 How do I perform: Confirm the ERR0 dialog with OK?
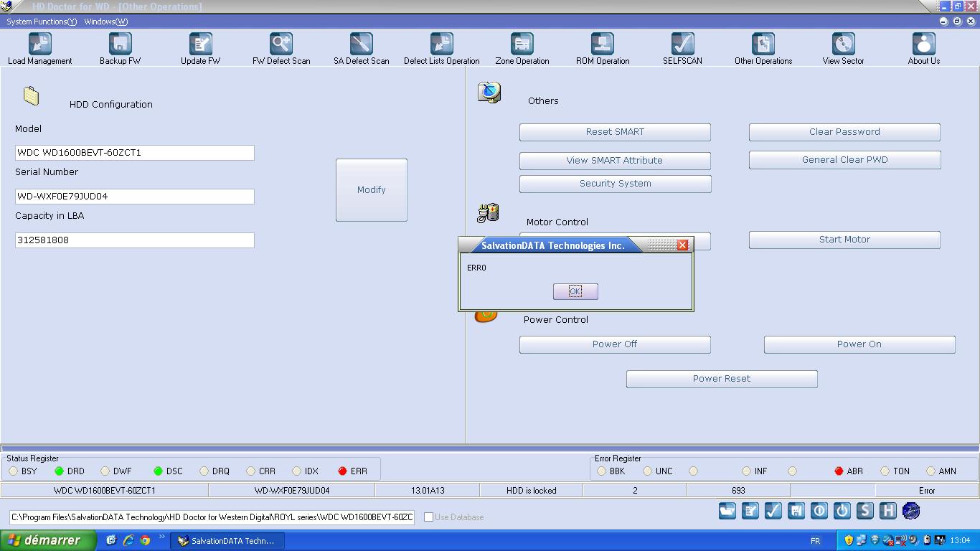pyautogui.click(x=575, y=291)
